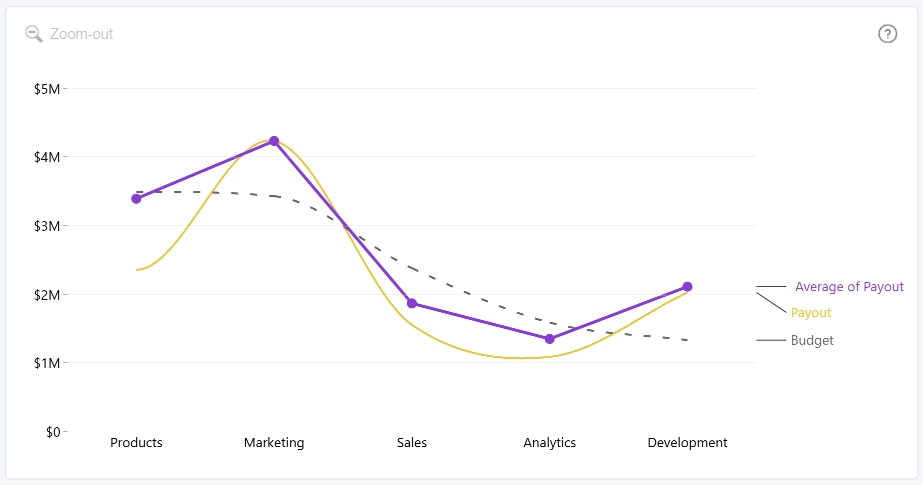Click the $0 y-axis label

(53, 432)
